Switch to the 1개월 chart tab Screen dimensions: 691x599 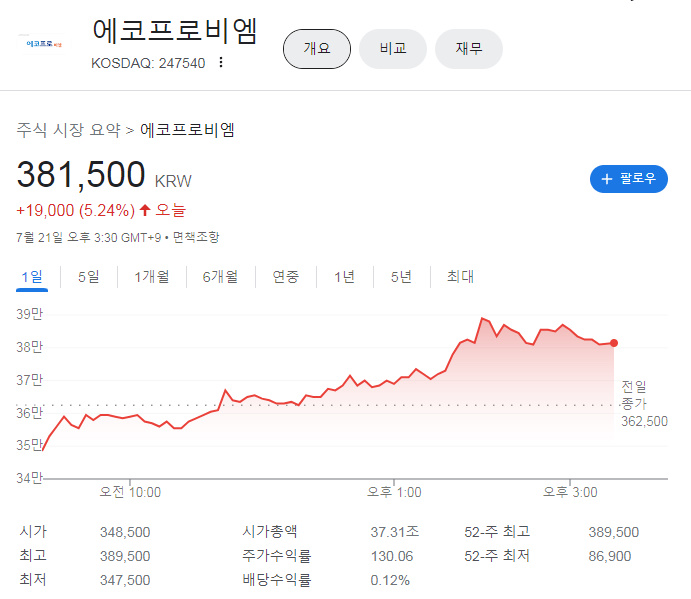click(152, 277)
